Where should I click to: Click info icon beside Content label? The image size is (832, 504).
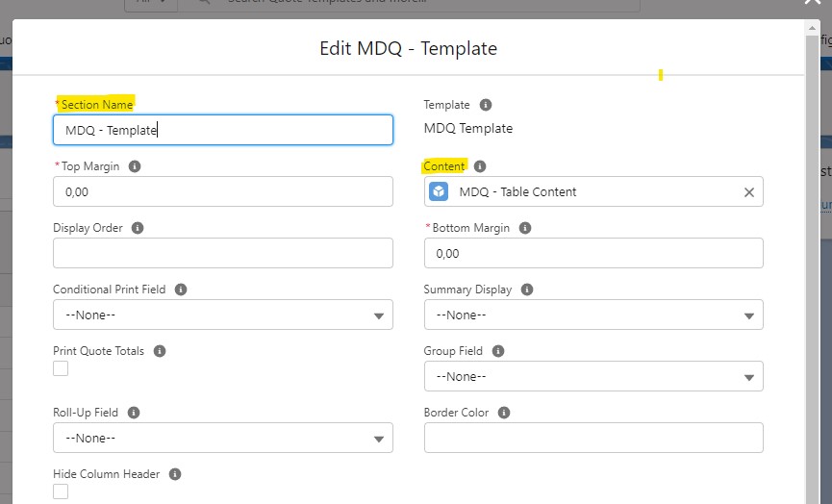coord(480,166)
